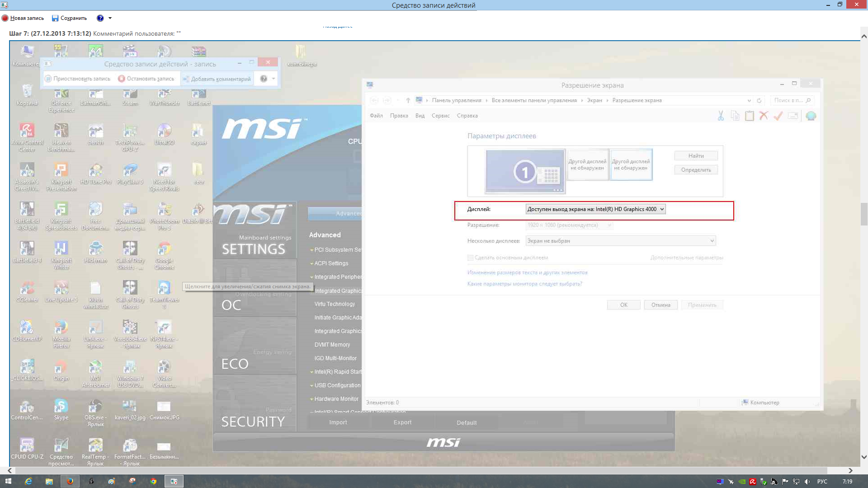
Task: Open Internet Explorer from the taskbar
Action: click(28, 481)
